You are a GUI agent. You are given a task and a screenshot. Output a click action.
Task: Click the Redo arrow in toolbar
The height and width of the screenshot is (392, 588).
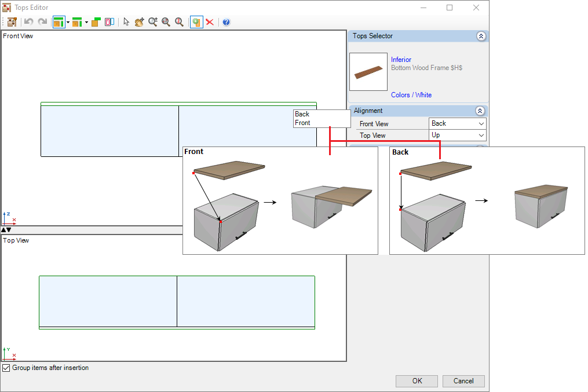[42, 22]
